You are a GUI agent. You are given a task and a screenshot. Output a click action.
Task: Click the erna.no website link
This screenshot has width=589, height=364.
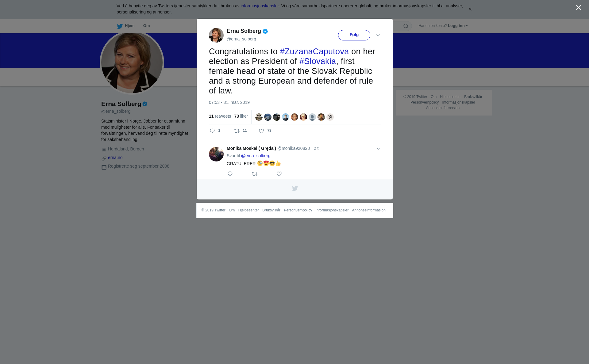point(115,157)
